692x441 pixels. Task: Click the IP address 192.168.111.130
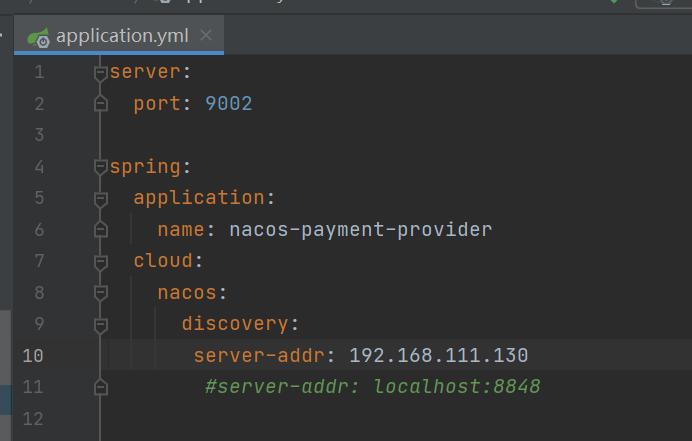pyautogui.click(x=439, y=356)
